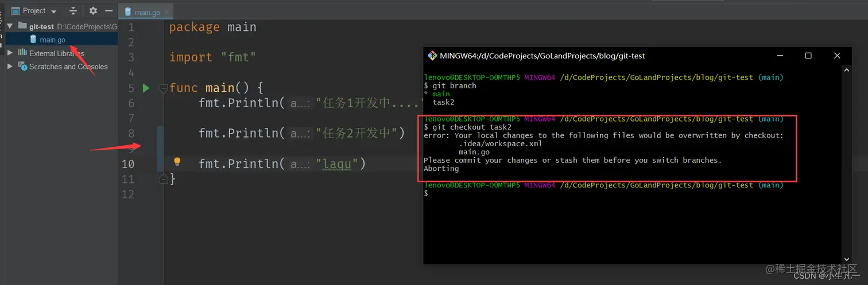Click the MINGW64 terminal window title text
868x285 pixels.
click(542, 56)
